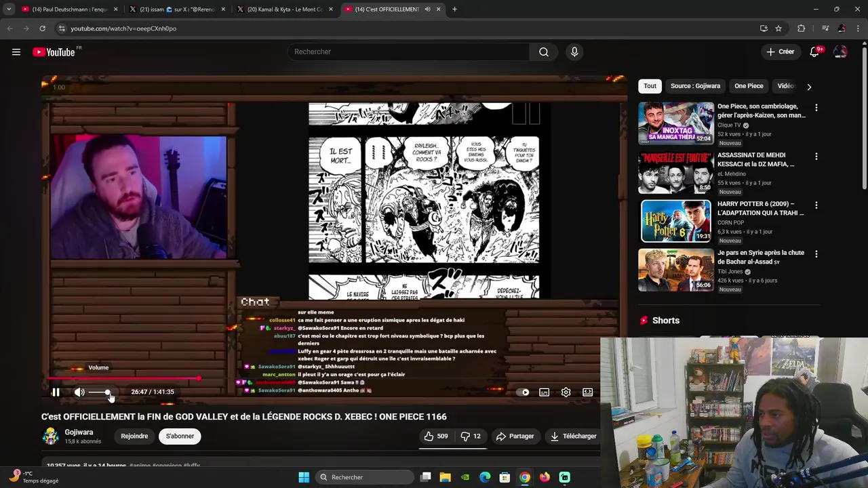Open the YouTube hamburger guide menu
The width and height of the screenshot is (868, 488).
16,52
